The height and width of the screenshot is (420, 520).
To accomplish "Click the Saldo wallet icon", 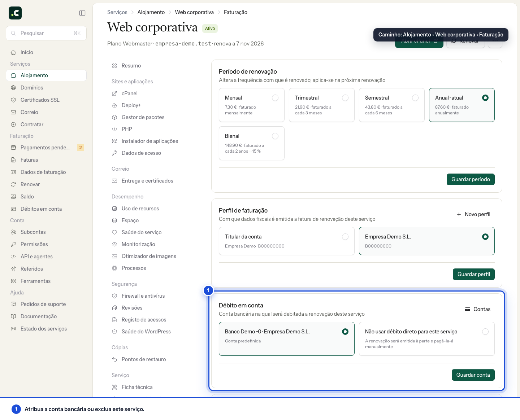I will [13, 197].
